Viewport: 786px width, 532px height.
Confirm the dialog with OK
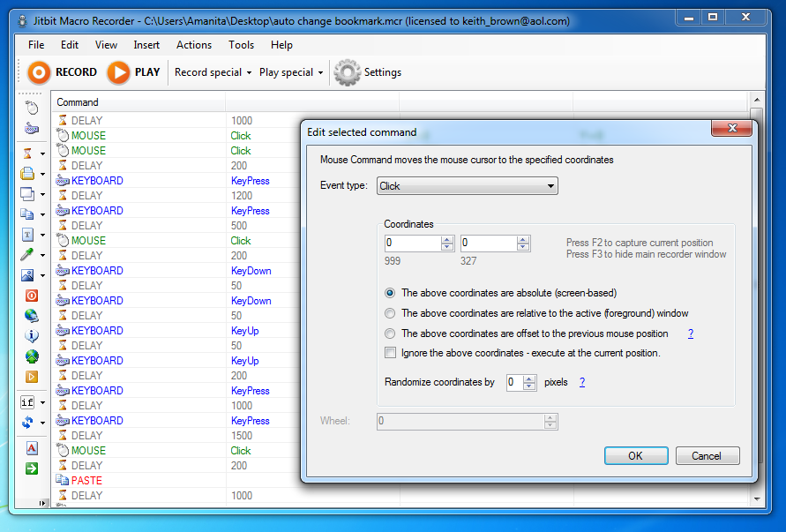[x=636, y=456]
